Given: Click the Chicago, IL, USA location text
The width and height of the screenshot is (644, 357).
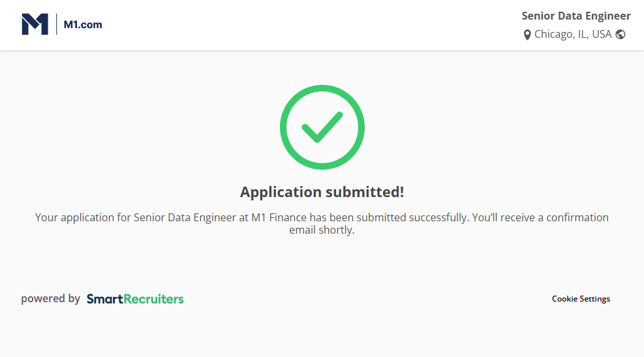Looking at the screenshot, I should 573,35.
